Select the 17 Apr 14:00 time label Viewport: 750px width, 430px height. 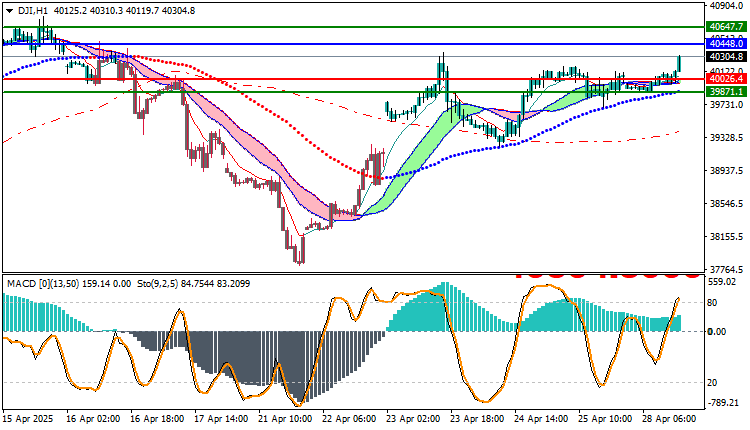221,419
